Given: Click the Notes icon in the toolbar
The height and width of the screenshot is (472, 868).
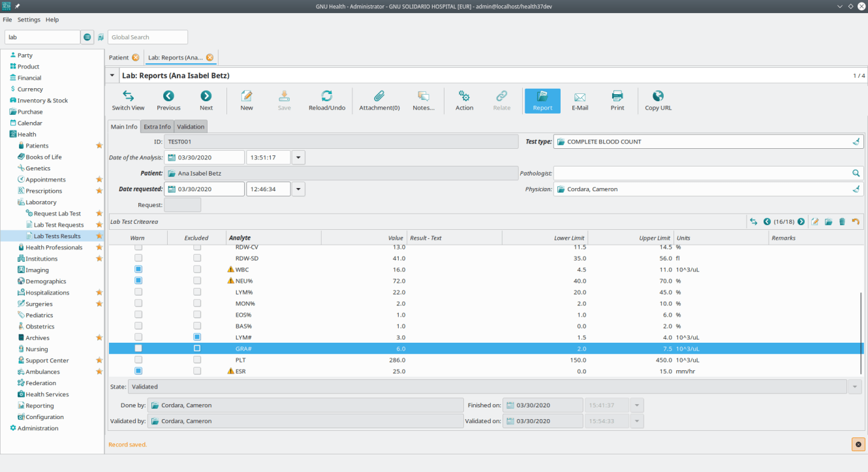Looking at the screenshot, I should 423,100.
